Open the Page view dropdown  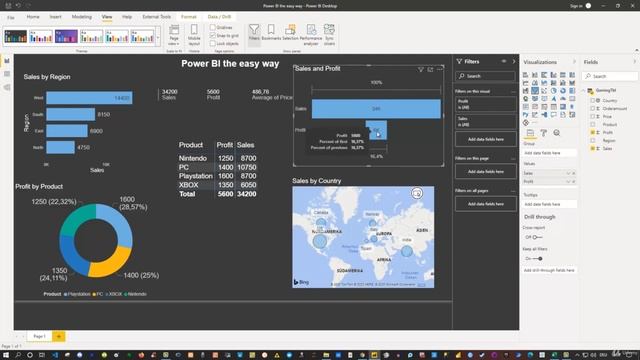(174, 34)
